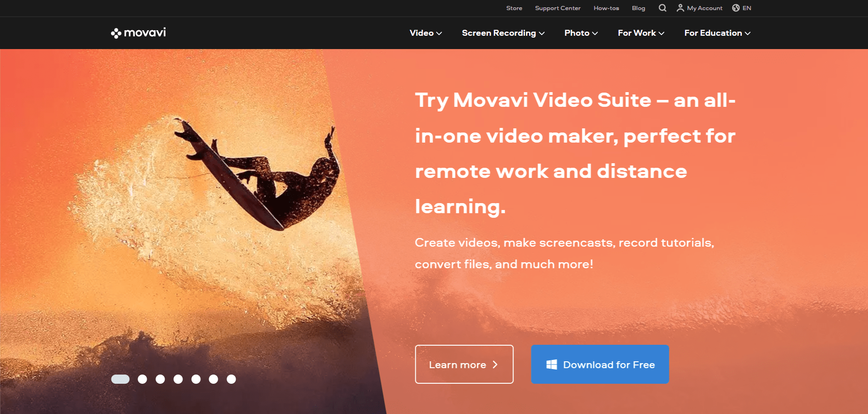The width and height of the screenshot is (868, 414).
Task: Click the Windows logo on Download button
Action: (x=552, y=364)
